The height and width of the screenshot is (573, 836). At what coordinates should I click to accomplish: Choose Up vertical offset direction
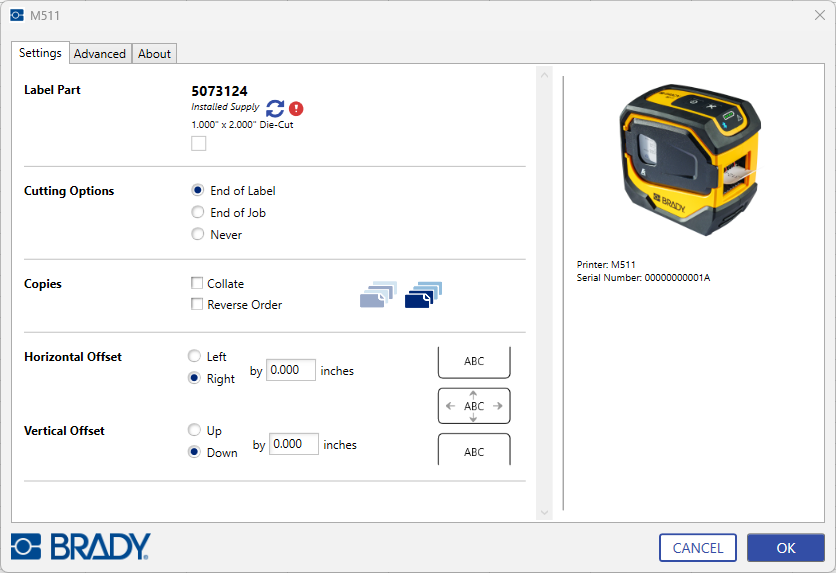[194, 430]
